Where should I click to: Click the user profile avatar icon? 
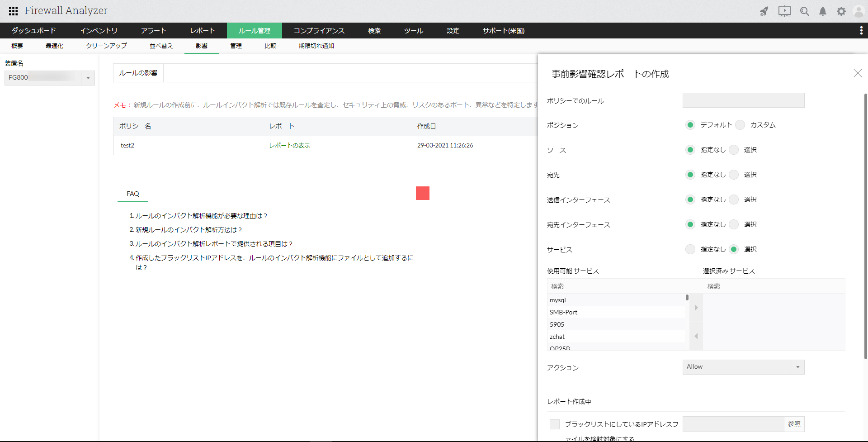858,11
